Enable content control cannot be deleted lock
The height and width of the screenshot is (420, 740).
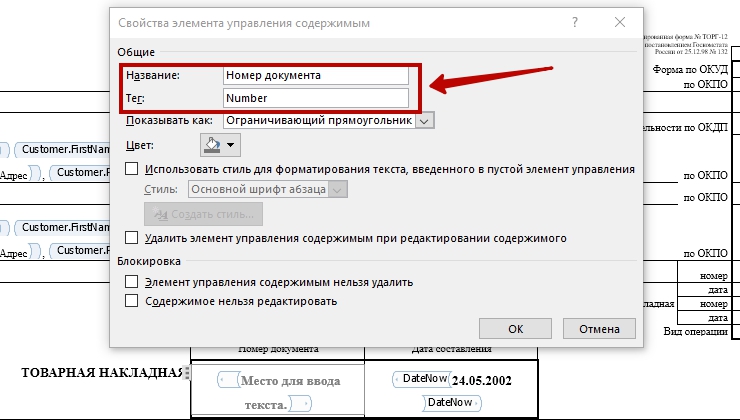(x=132, y=282)
